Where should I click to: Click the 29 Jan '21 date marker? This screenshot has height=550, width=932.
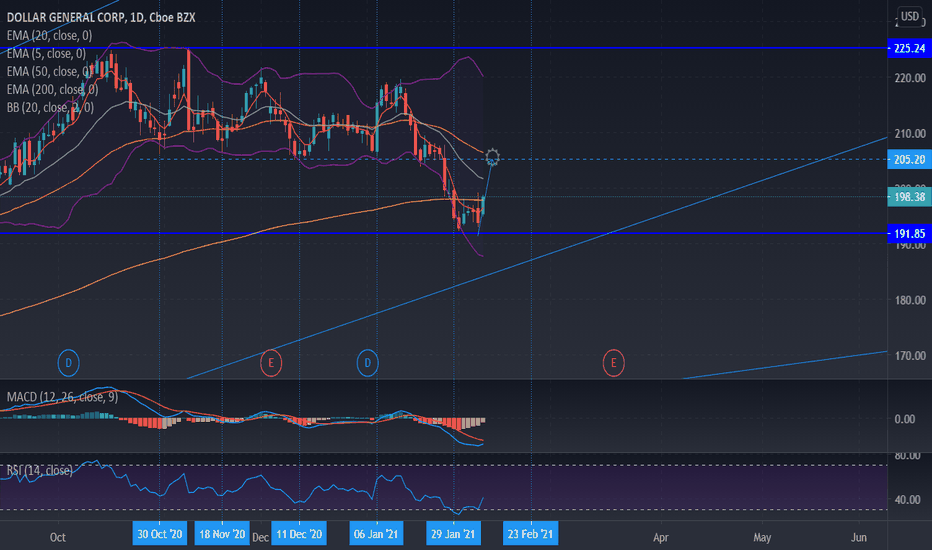click(x=453, y=534)
